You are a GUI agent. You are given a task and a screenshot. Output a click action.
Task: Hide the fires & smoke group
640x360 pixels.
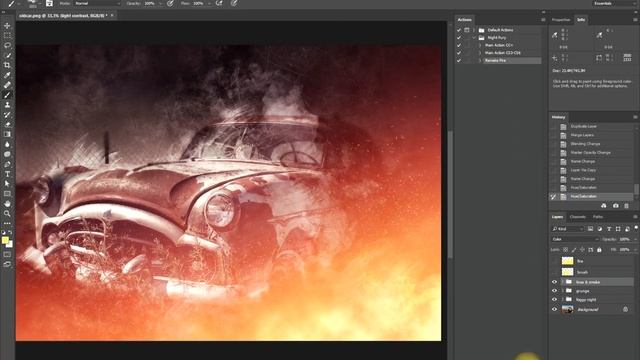554,282
